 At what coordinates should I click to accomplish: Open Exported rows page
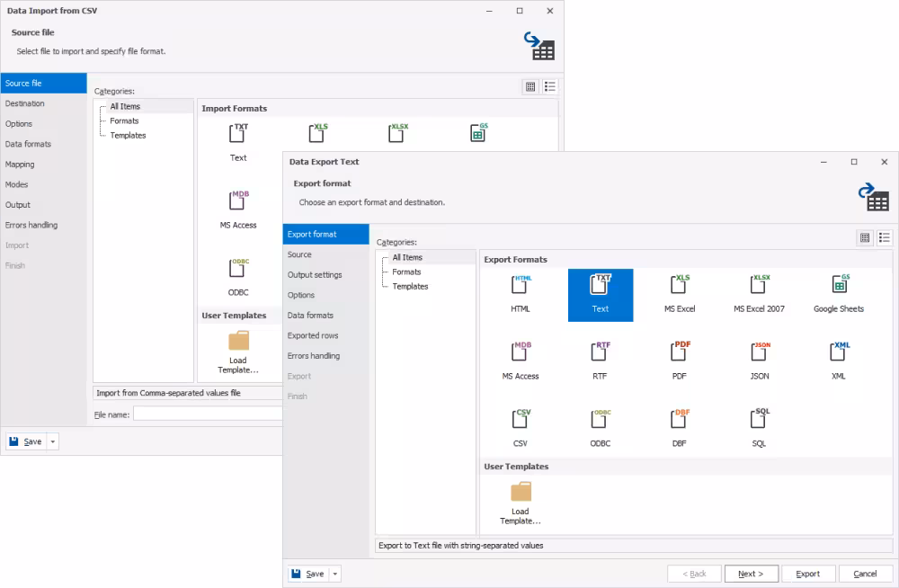point(325,335)
